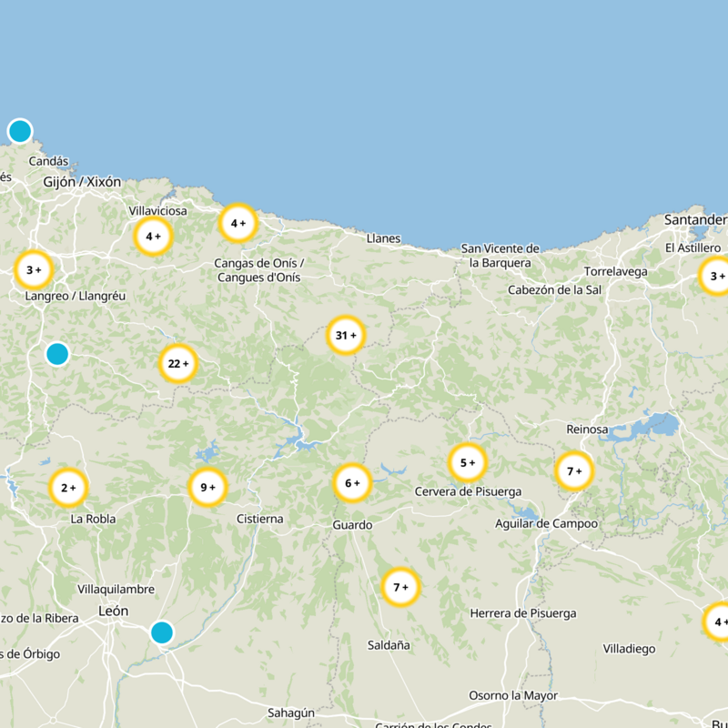Open the 5+ cluster above Cervera de Pisuerga
This screenshot has width=728, height=728.
click(x=468, y=462)
